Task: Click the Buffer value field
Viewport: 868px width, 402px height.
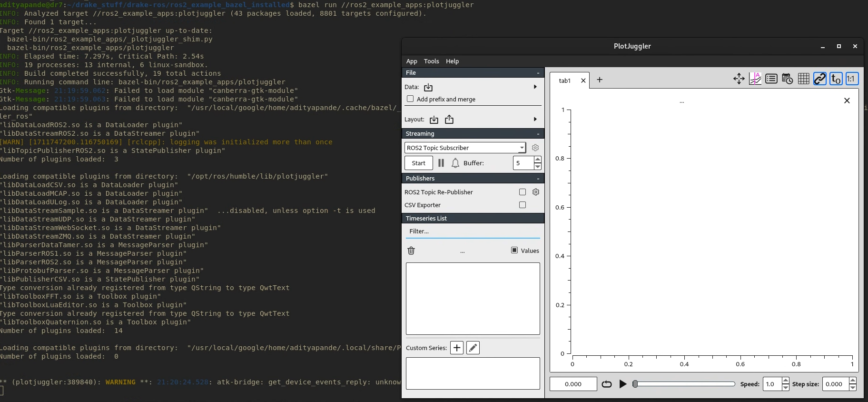Action: [523, 163]
